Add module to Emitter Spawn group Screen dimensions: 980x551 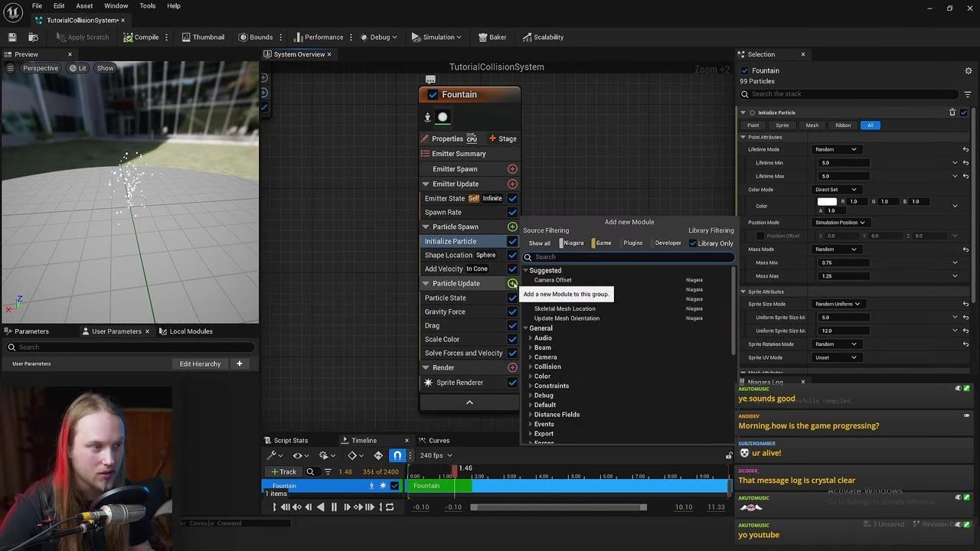(x=512, y=169)
